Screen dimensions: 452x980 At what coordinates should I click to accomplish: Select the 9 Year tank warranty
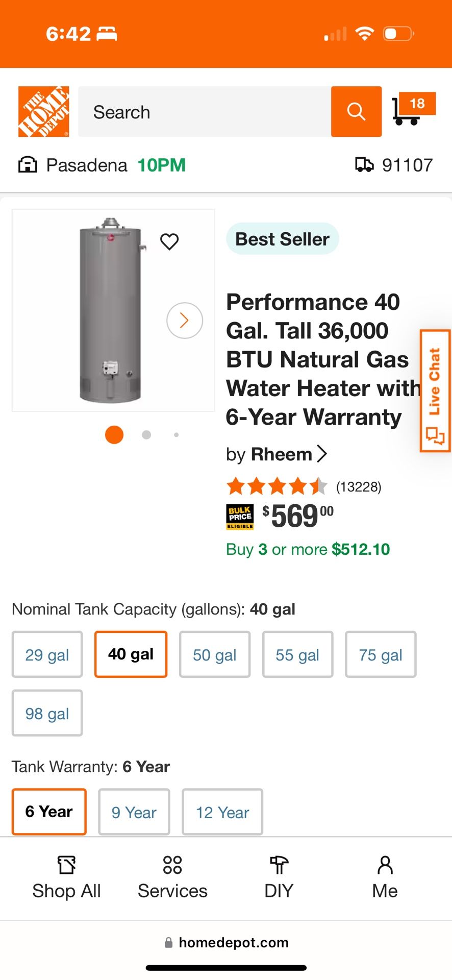[134, 812]
